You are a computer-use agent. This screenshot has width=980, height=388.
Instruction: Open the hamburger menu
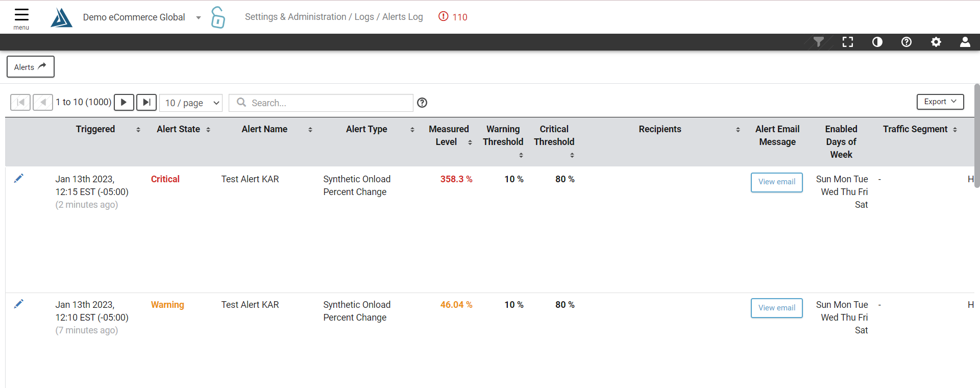click(21, 18)
